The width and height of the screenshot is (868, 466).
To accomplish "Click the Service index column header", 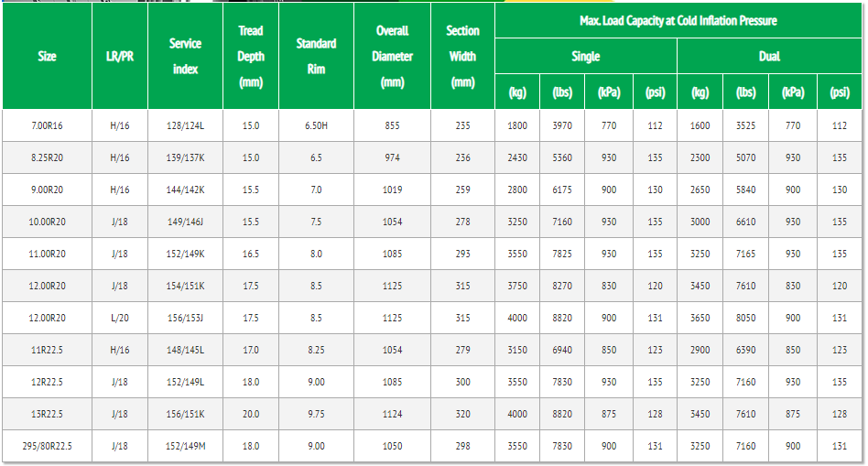I will click(x=185, y=57).
